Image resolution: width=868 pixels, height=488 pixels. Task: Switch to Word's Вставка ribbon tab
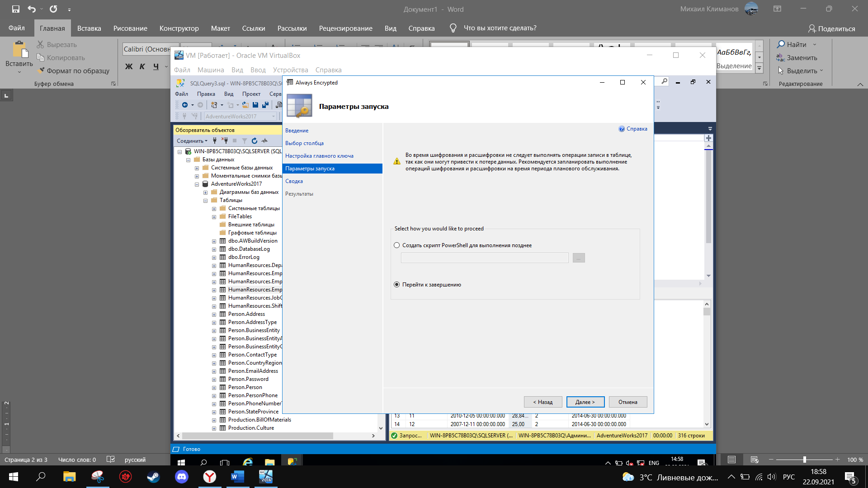coord(89,28)
